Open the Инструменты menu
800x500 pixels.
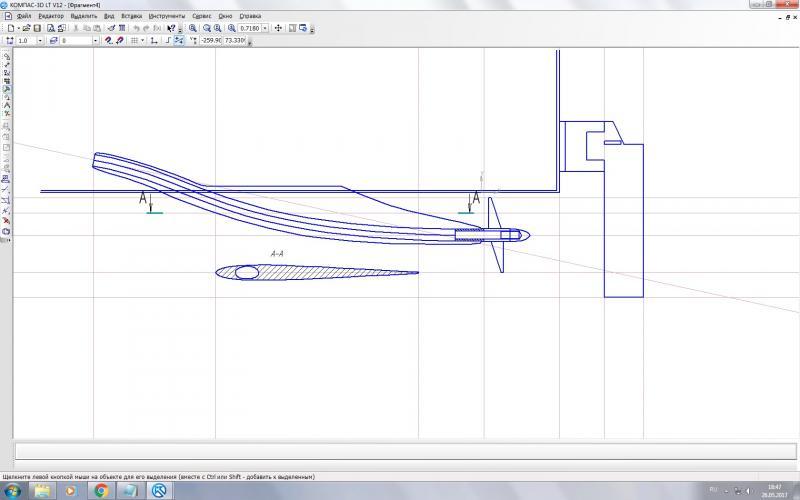click(x=165, y=17)
